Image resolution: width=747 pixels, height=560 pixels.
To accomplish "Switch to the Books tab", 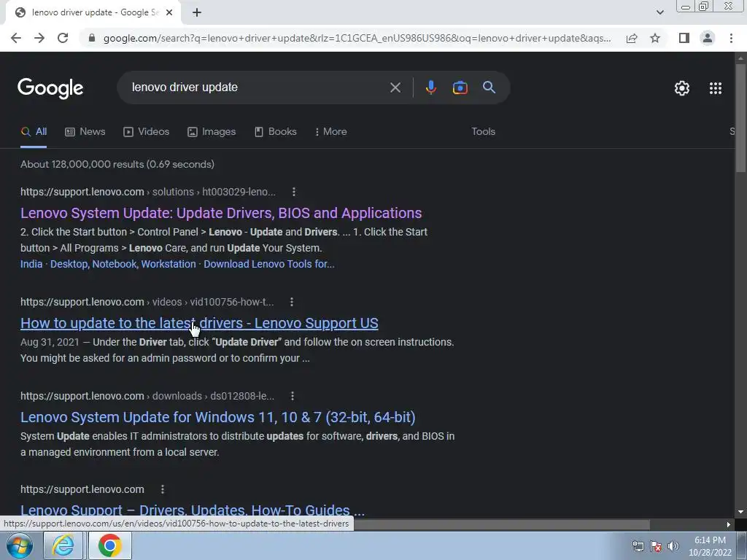I will [275, 132].
